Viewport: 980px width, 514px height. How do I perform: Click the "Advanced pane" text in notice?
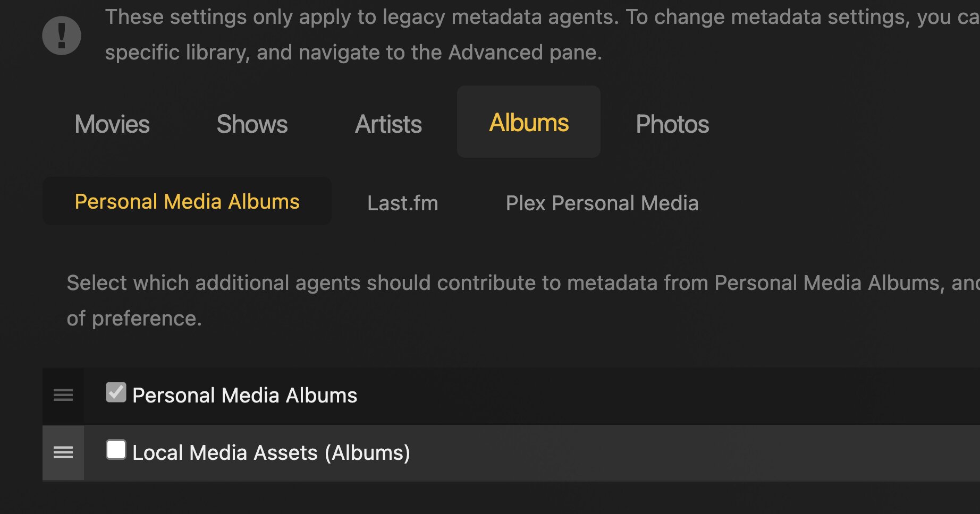(525, 53)
